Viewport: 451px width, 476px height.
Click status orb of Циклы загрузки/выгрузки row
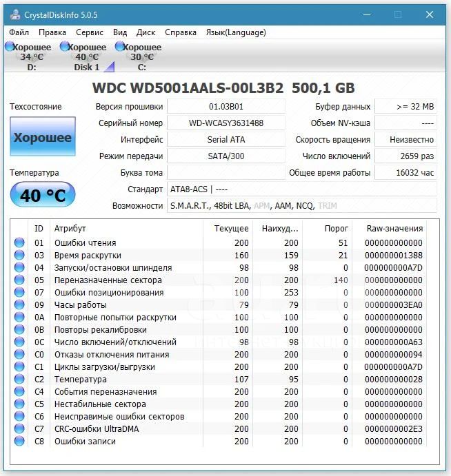coord(19,366)
